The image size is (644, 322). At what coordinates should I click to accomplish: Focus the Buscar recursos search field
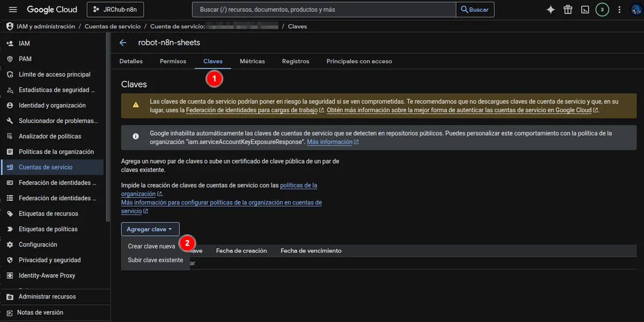click(x=324, y=10)
